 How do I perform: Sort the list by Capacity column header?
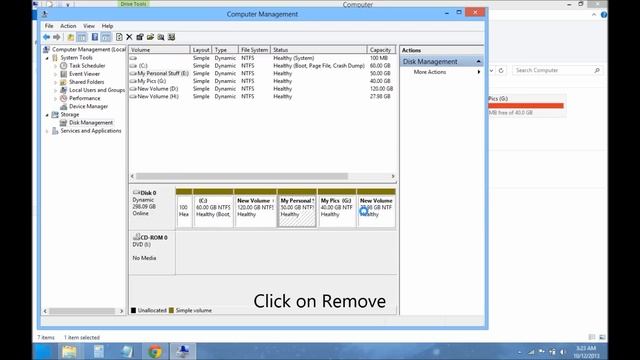point(381,50)
